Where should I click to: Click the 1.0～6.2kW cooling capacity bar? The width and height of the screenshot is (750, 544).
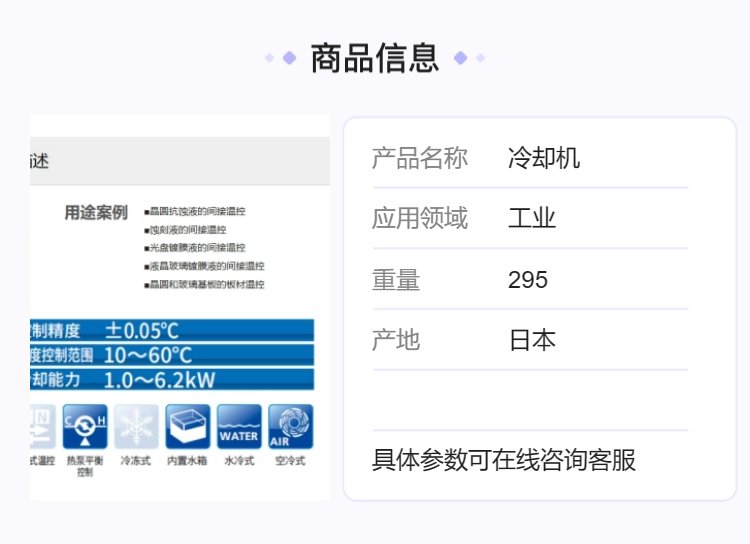pos(170,380)
